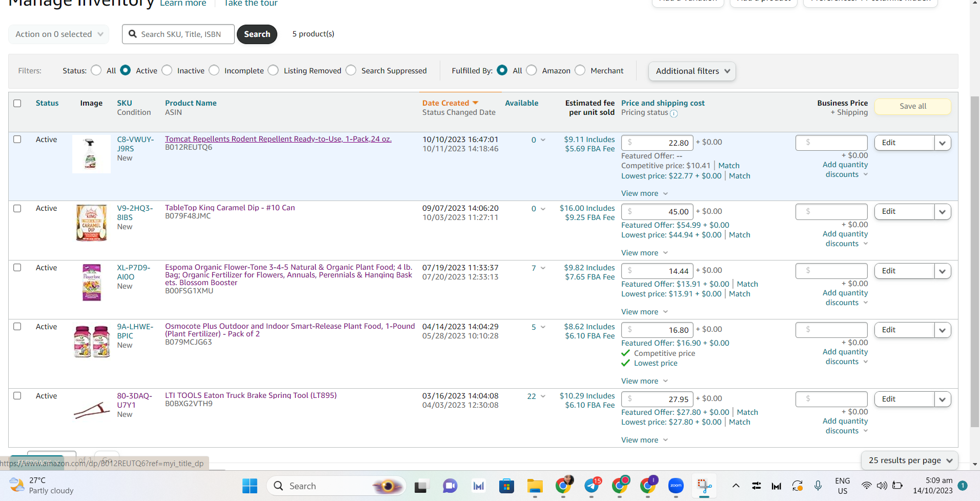Sort by the Status column header

[47, 103]
